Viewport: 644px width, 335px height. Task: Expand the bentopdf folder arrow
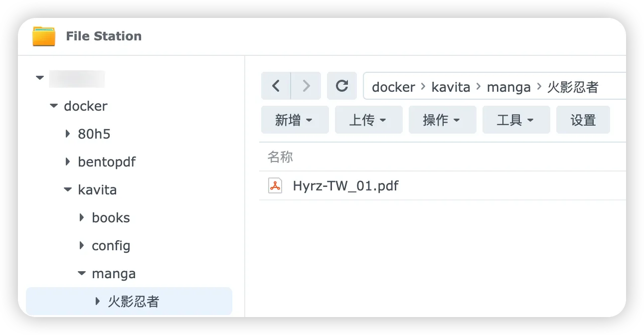coord(68,162)
